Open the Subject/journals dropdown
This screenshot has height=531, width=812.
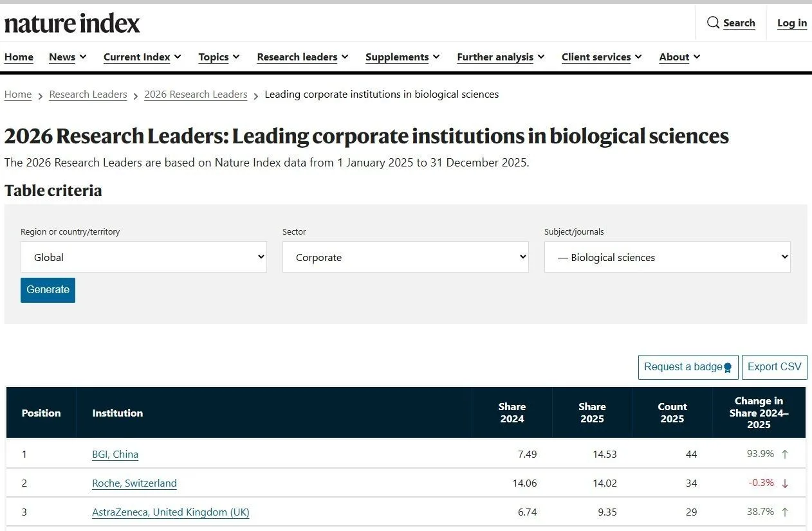tap(667, 257)
